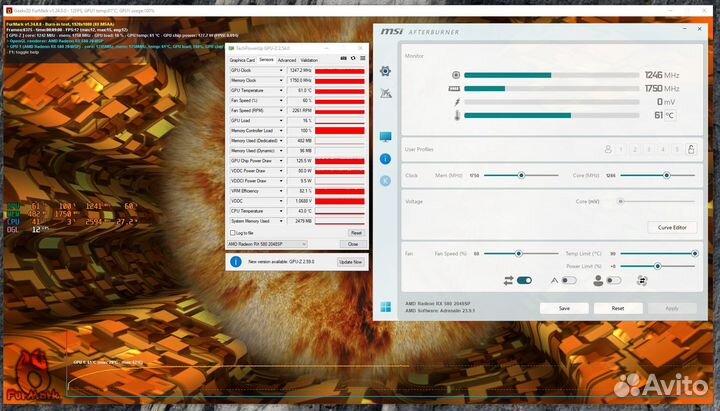Switch to the Validation tab in GPU-Z
Screen dimensions: 720x411
point(309,60)
